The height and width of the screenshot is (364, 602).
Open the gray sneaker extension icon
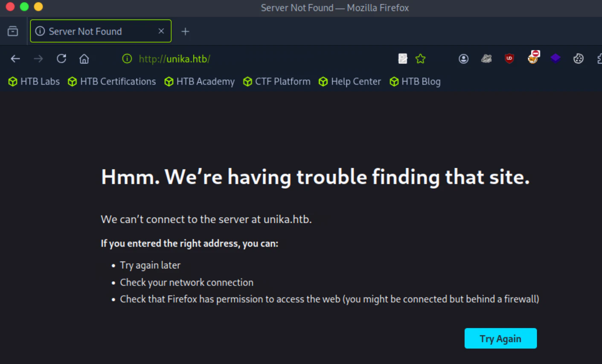(486, 59)
